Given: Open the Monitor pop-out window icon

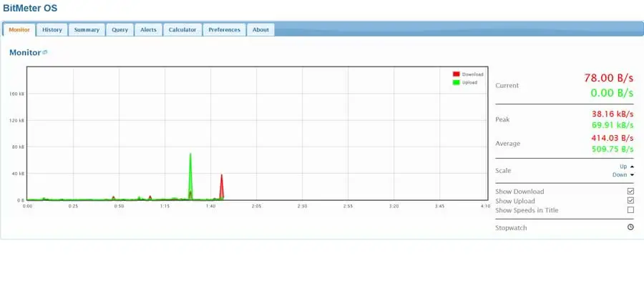Looking at the screenshot, I should tap(45, 52).
